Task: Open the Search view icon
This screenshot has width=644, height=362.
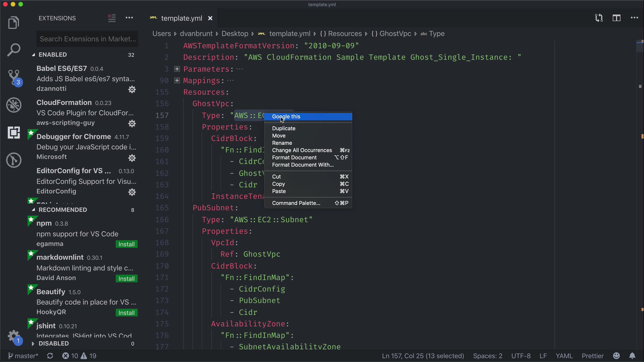Action: (13, 50)
